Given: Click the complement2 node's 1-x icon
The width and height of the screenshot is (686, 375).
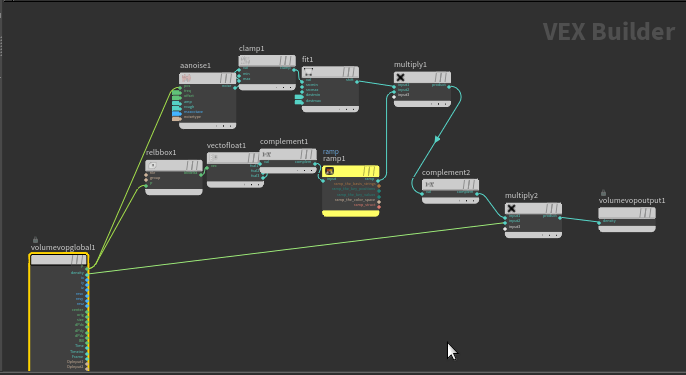Looking at the screenshot, I should tap(430, 185).
